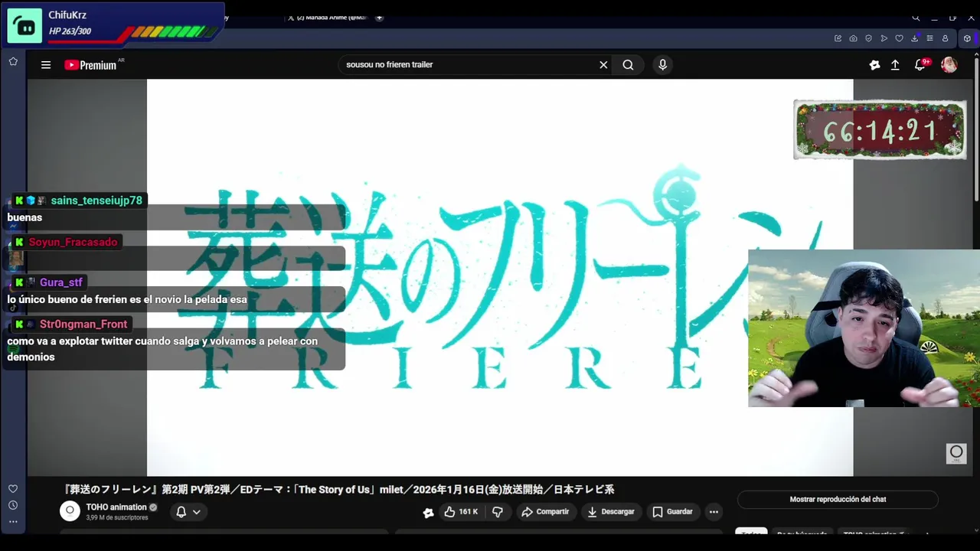Open the browser snapshot camera icon
The width and height of the screenshot is (980, 551).
click(x=853, y=38)
